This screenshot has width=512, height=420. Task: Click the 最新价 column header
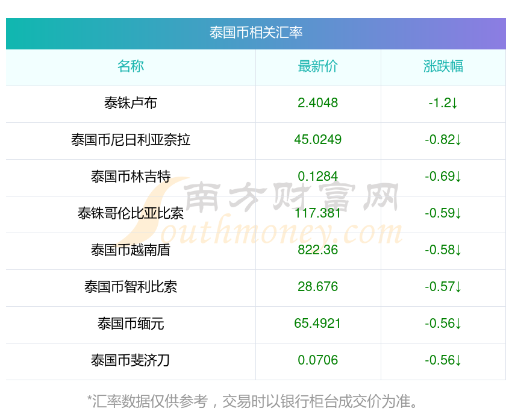pyautogui.click(x=318, y=66)
